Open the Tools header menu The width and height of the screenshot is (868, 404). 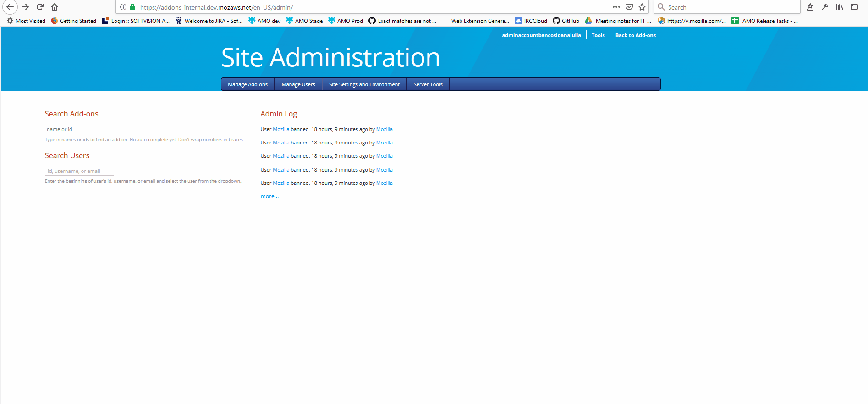tap(598, 35)
